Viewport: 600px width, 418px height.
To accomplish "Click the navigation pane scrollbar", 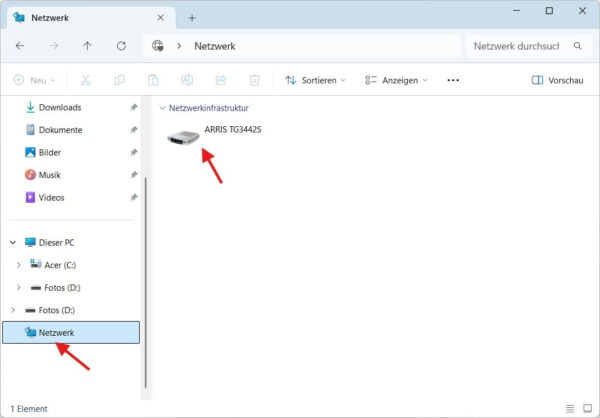I will [x=146, y=282].
